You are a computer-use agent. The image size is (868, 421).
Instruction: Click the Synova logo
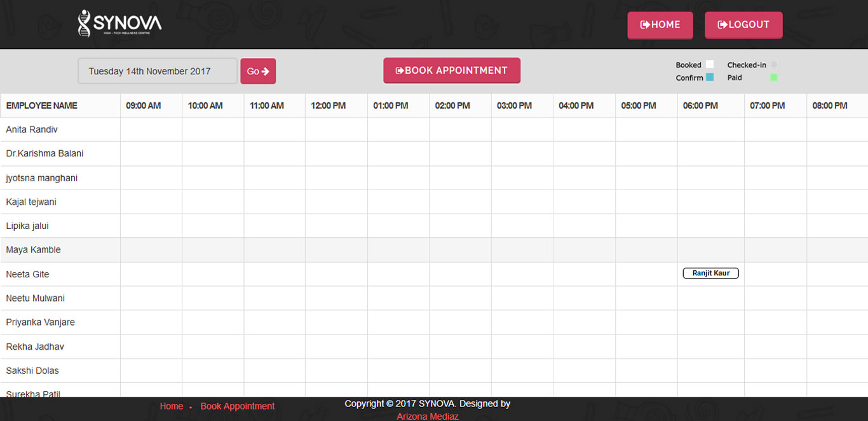click(x=119, y=24)
